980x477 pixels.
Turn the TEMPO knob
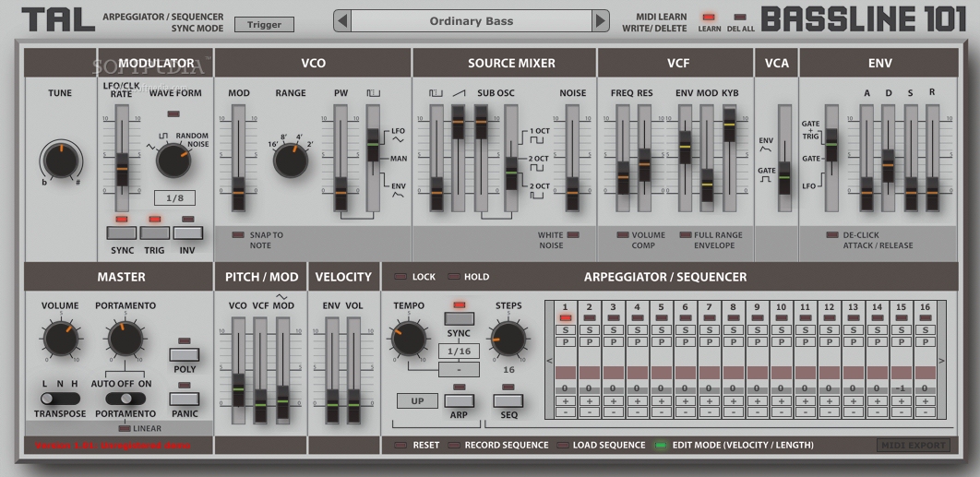(409, 339)
